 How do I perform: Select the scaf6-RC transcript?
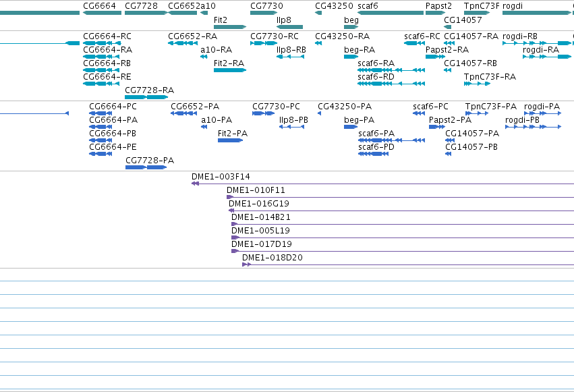point(414,43)
